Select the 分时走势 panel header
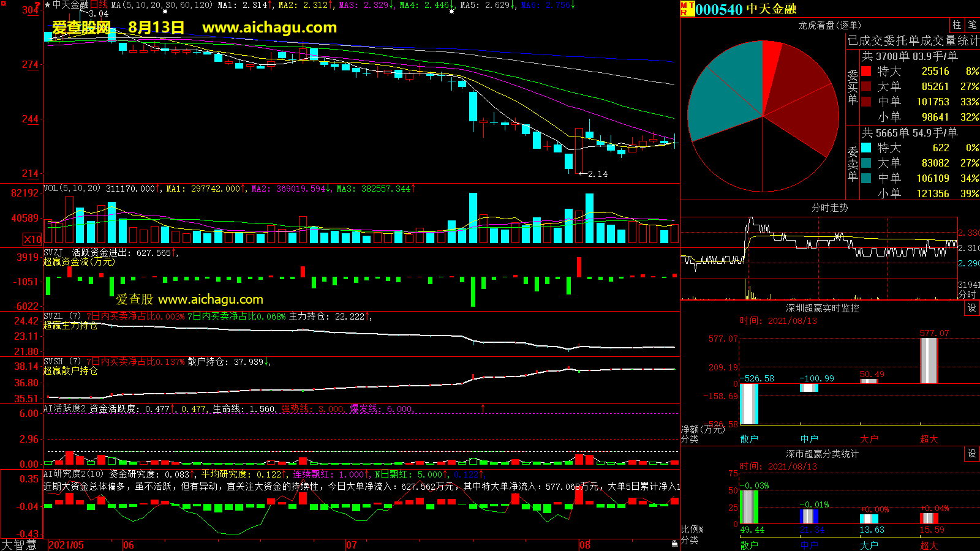The image size is (980, 551). pyautogui.click(x=829, y=208)
